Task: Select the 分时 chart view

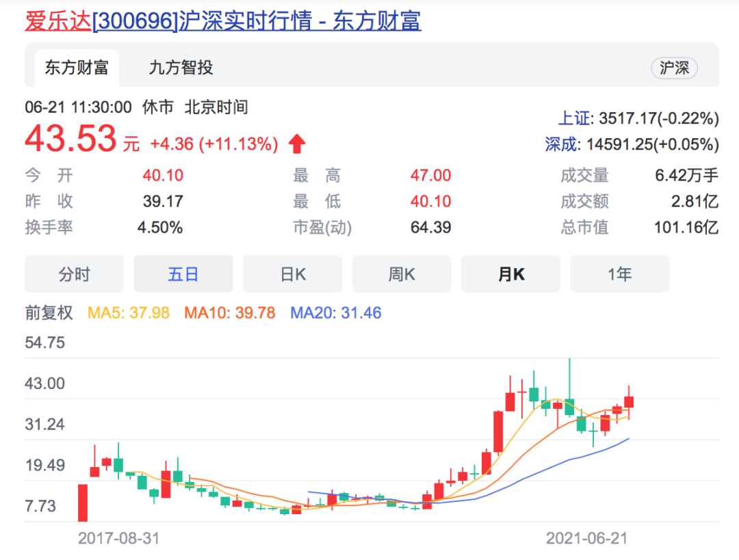Action: (x=74, y=274)
